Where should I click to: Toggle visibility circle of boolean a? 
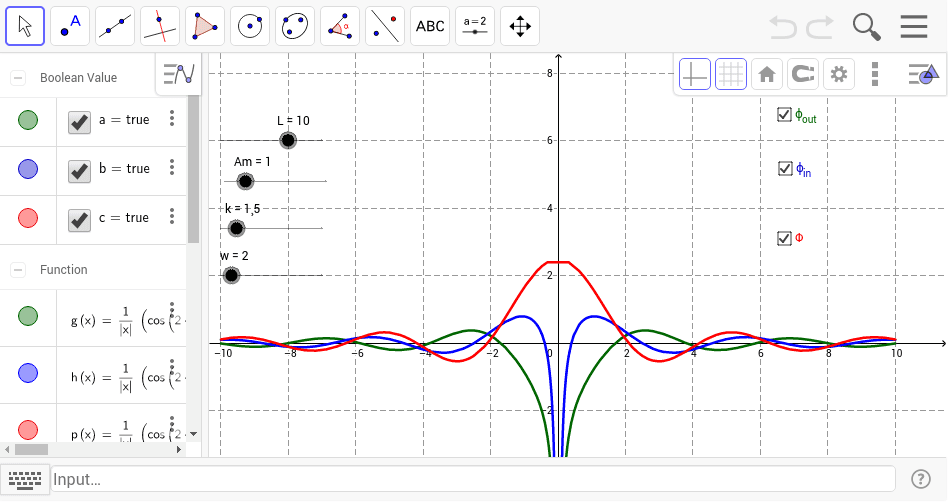pyautogui.click(x=28, y=120)
